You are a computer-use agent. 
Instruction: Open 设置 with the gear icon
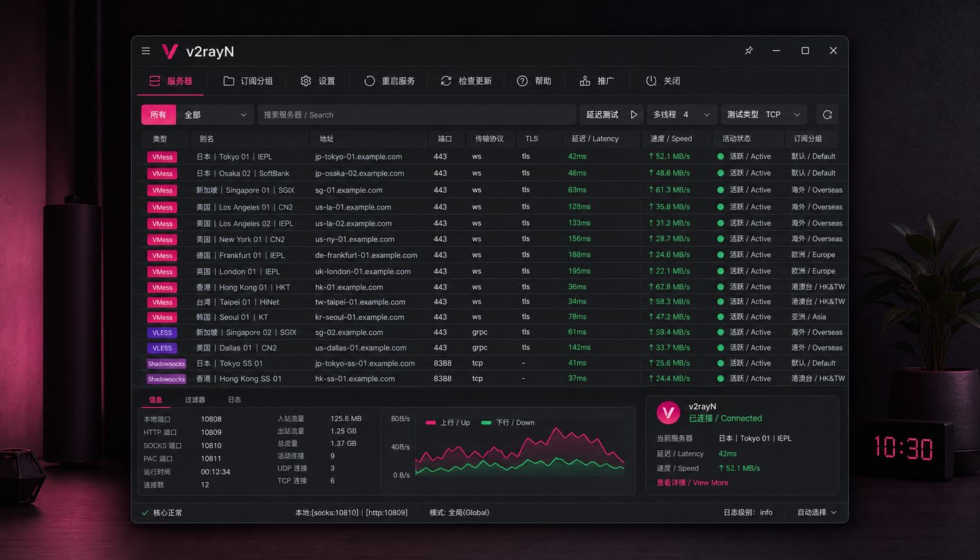tap(318, 81)
